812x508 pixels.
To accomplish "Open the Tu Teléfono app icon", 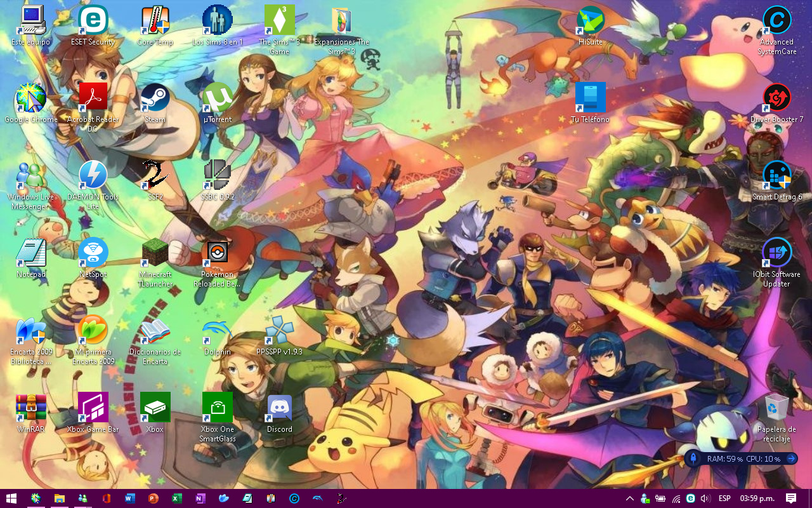I will 591,104.
